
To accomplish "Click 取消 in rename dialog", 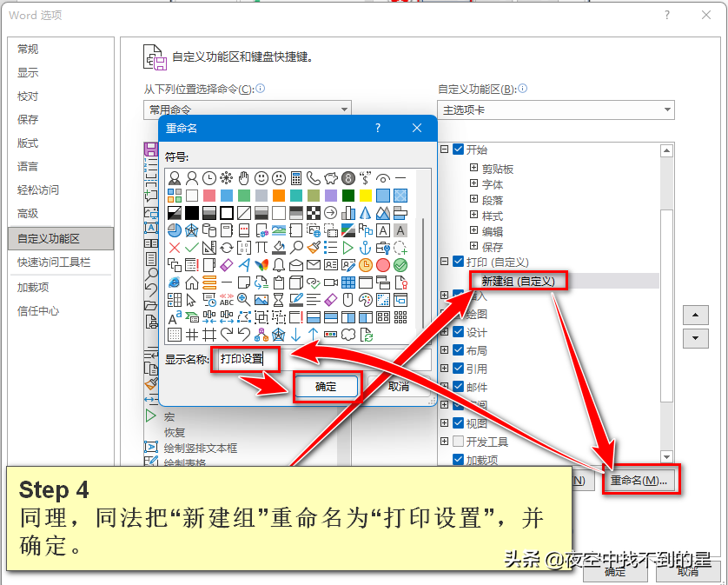I will point(398,387).
